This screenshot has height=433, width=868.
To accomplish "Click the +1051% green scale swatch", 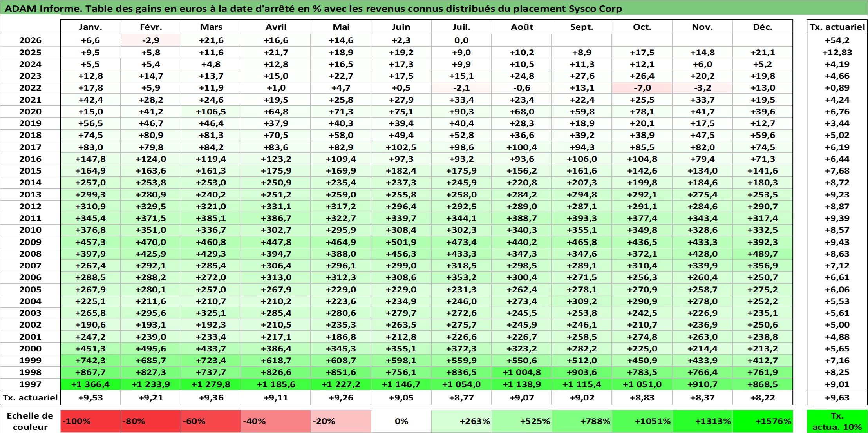I will pos(642,421).
